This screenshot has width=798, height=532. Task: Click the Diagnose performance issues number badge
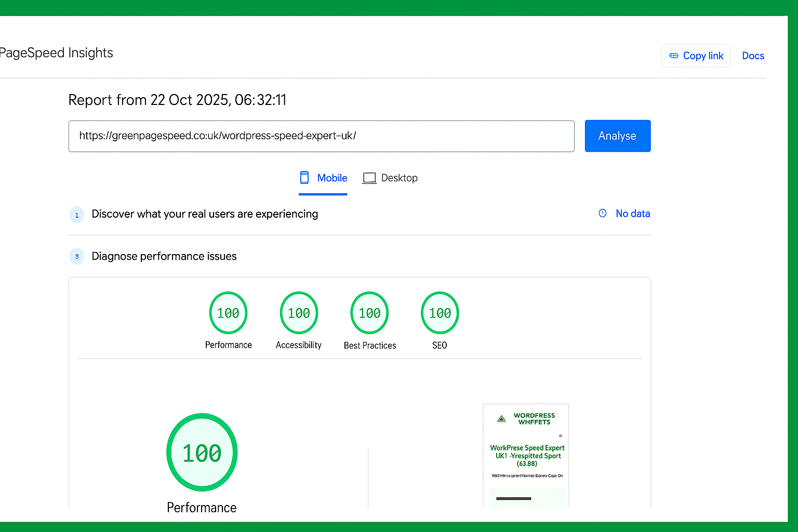coord(77,257)
